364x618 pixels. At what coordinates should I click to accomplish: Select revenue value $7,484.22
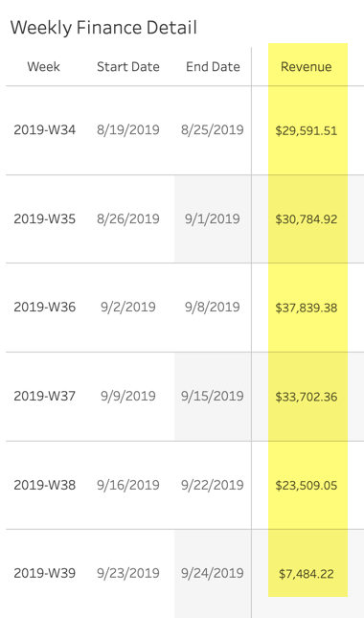click(307, 574)
